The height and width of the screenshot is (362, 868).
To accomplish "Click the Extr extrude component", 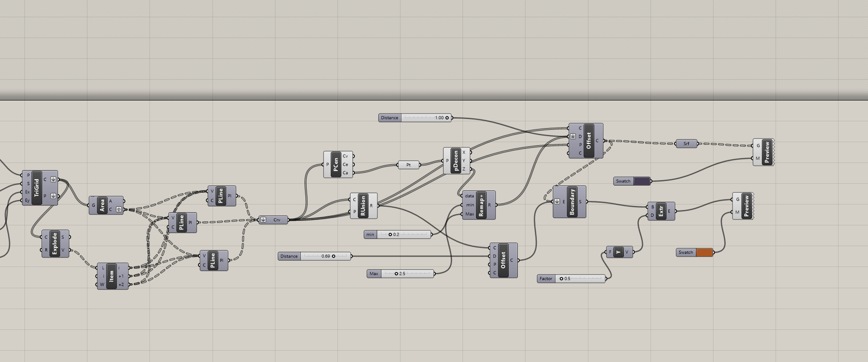I will click(661, 211).
